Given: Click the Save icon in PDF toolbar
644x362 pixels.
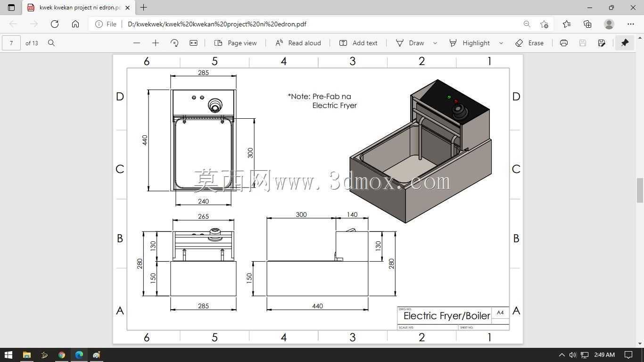Looking at the screenshot, I should pos(583,43).
